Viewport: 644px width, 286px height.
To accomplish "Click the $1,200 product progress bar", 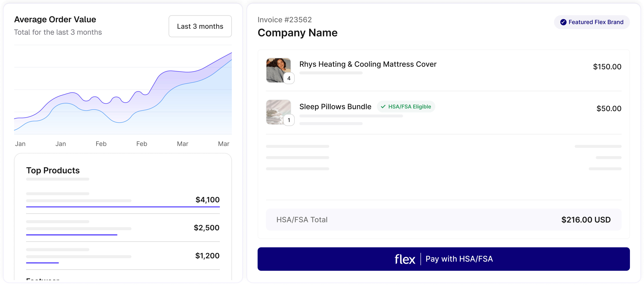I will pos(42,263).
